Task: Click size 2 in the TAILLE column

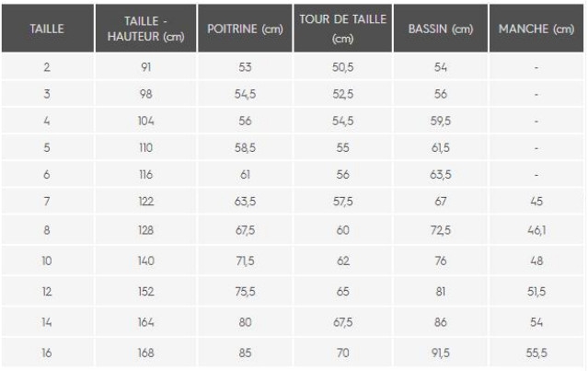Action: pos(47,67)
